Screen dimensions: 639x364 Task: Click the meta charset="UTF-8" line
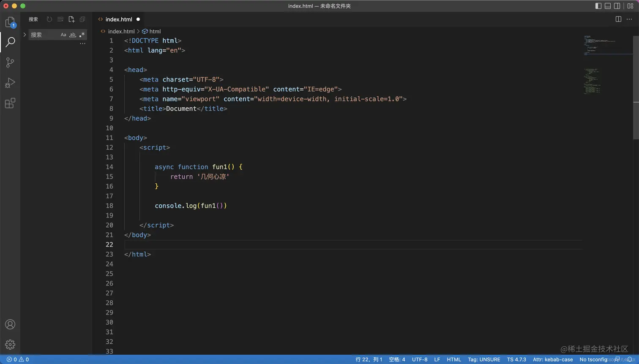pyautogui.click(x=181, y=79)
